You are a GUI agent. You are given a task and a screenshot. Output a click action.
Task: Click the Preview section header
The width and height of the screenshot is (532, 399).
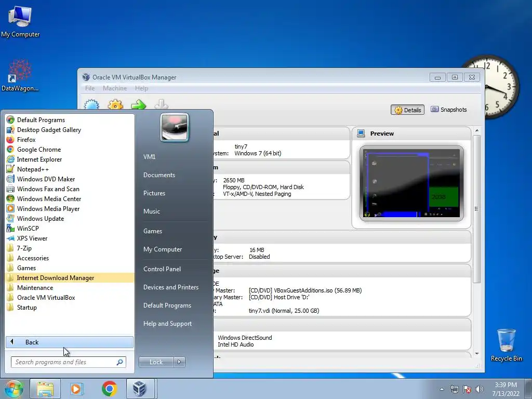tap(411, 134)
